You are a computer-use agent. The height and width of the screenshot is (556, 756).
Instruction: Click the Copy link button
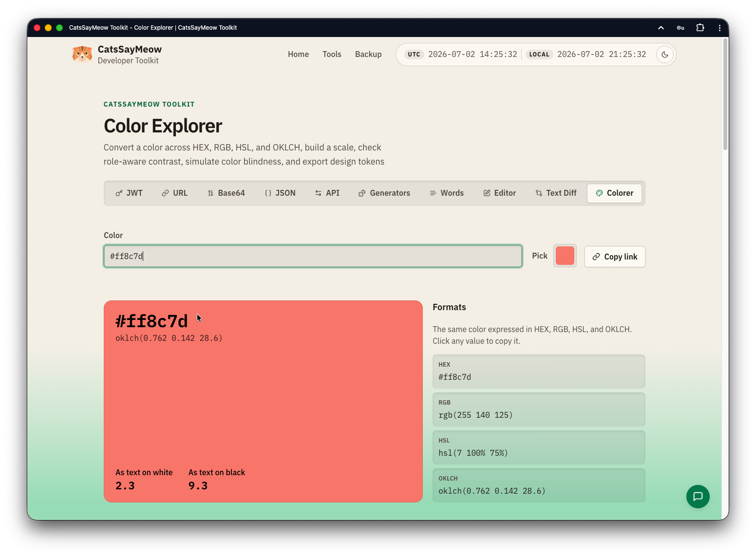(x=615, y=257)
